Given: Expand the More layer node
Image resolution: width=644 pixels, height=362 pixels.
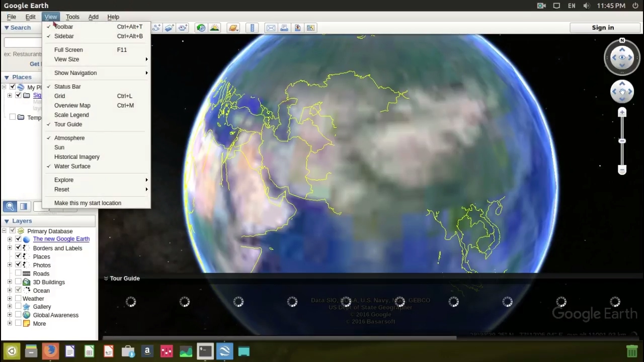Looking at the screenshot, I should click(10, 324).
